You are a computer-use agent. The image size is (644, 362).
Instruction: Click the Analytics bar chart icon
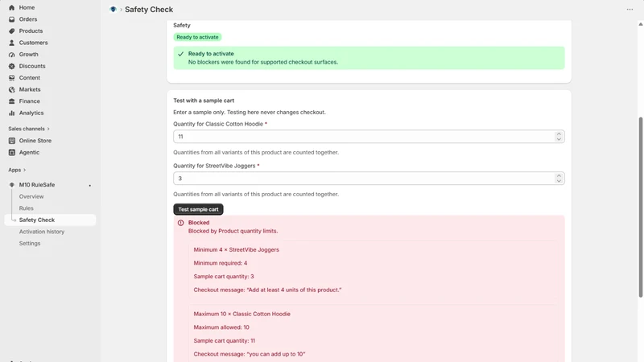[x=11, y=113]
